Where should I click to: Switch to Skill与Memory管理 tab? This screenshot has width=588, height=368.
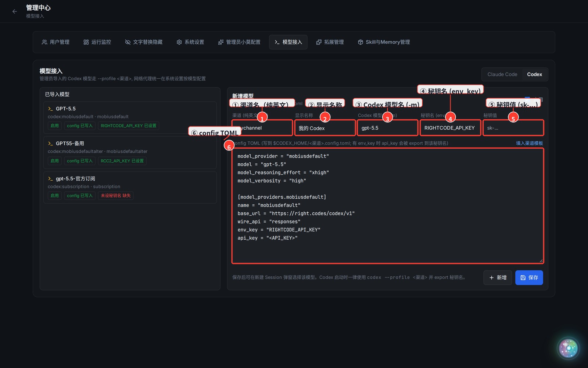(384, 42)
